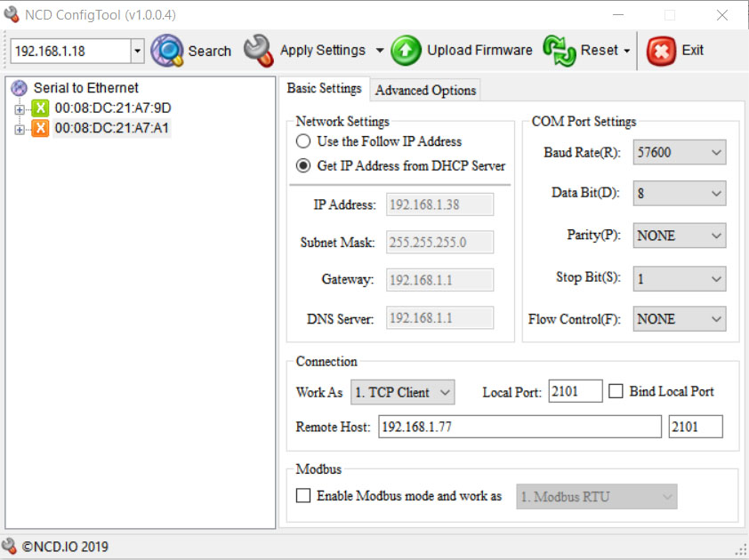This screenshot has height=560, width=749.
Task: Select device 00:08:DC:21:A7:9D in tree
Action: pyautogui.click(x=113, y=108)
